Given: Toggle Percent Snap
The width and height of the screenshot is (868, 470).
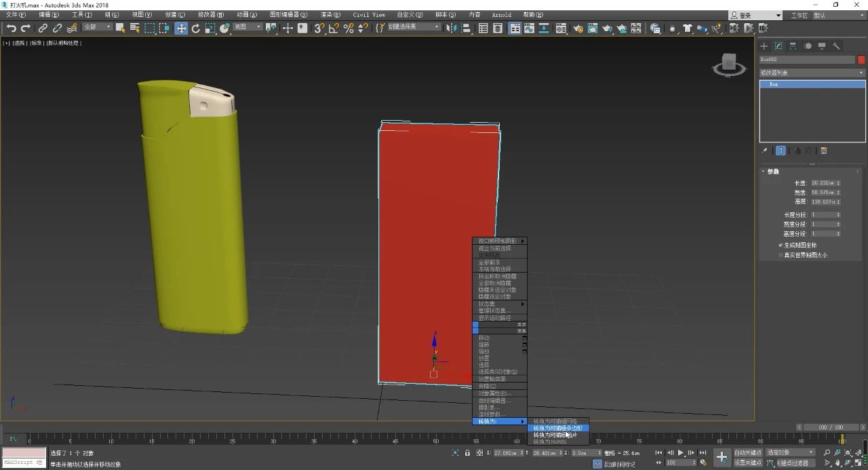Looking at the screenshot, I should point(349,28).
